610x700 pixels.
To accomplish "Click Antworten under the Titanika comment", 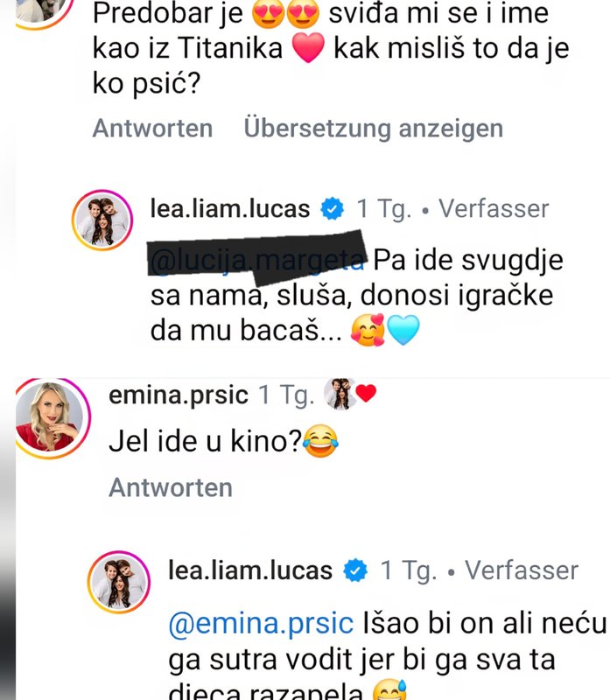I will tap(152, 129).
